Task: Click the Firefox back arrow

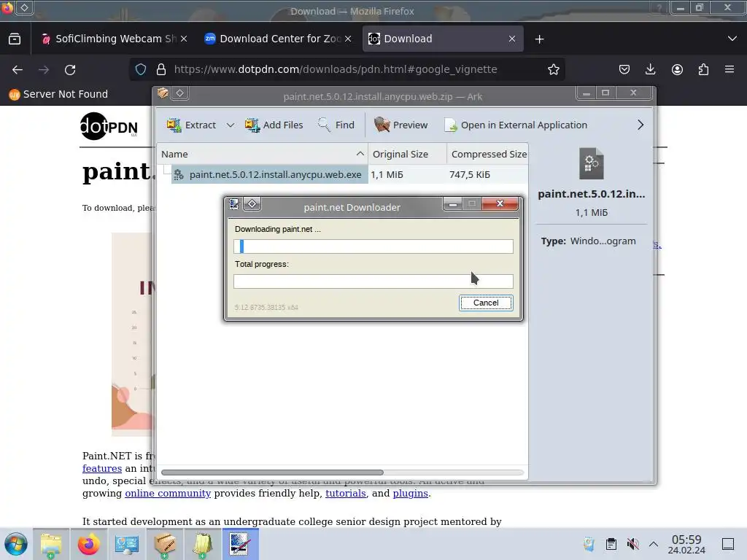Action: (x=18, y=69)
